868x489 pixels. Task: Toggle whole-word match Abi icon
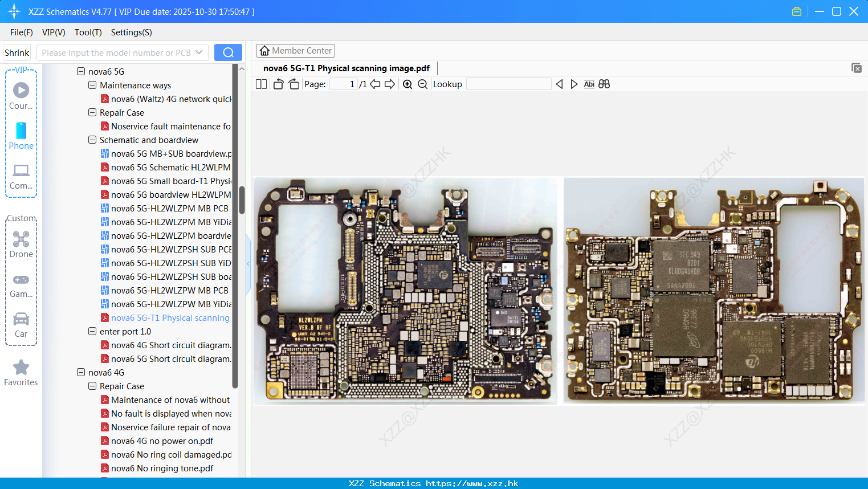(x=589, y=84)
